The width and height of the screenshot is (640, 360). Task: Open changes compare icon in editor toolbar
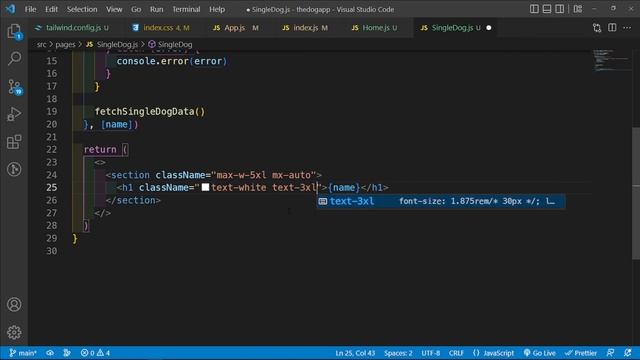(x=597, y=28)
